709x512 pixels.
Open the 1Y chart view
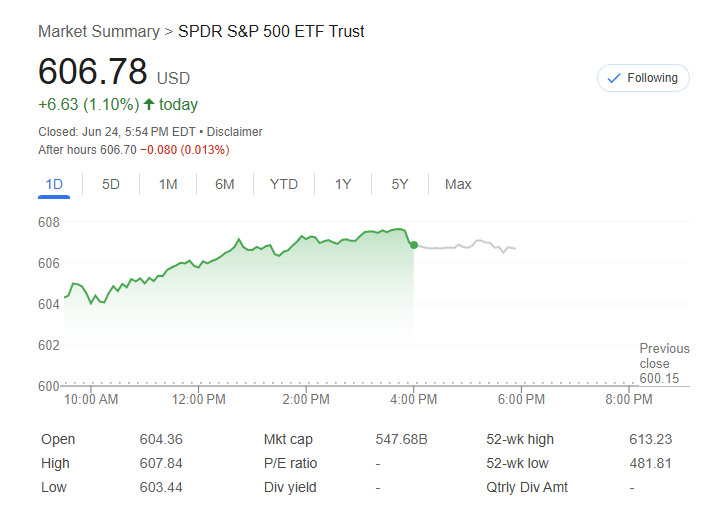[x=343, y=184]
